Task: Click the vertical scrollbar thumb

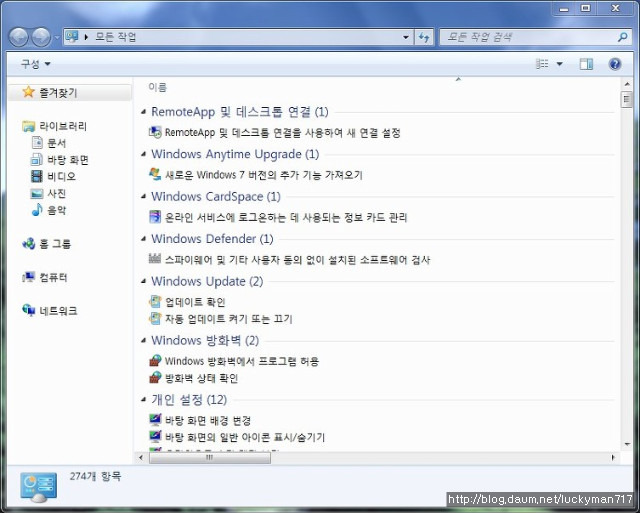Action: pyautogui.click(x=627, y=100)
